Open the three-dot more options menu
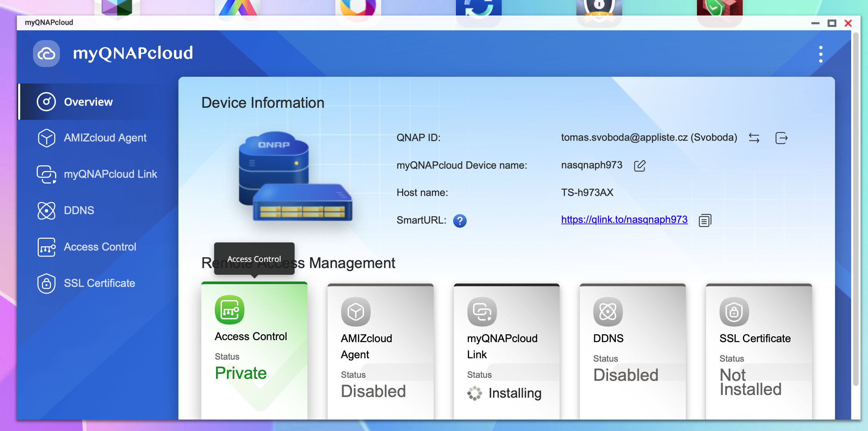The width and height of the screenshot is (868, 431). (x=821, y=54)
